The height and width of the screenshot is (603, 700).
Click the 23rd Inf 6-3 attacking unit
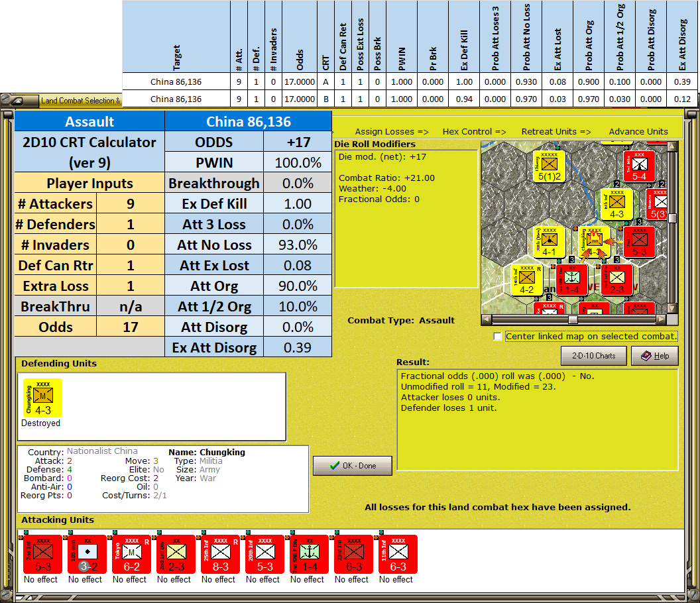coord(353,554)
